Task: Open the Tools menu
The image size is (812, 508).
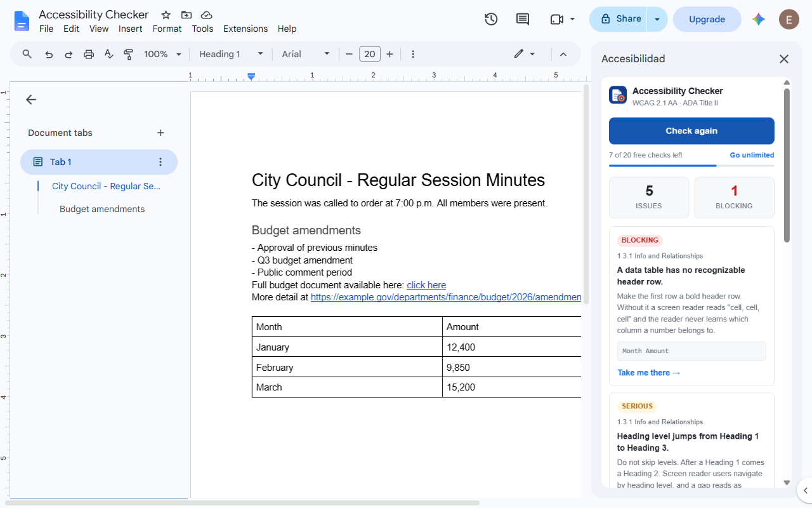Action: [202, 29]
